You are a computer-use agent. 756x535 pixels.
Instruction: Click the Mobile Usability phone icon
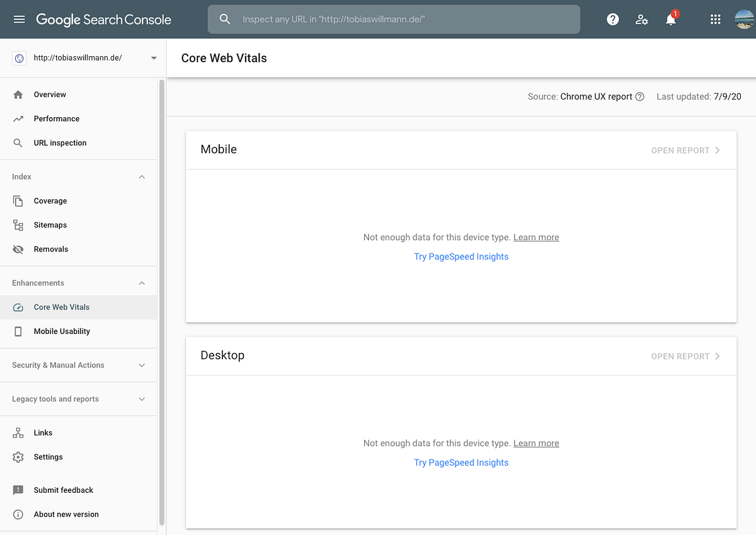click(18, 331)
